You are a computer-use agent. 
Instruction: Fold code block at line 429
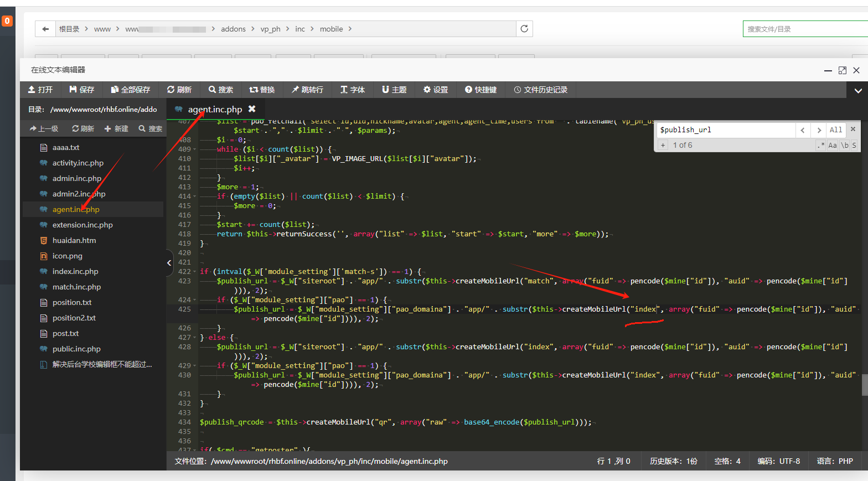(x=195, y=366)
